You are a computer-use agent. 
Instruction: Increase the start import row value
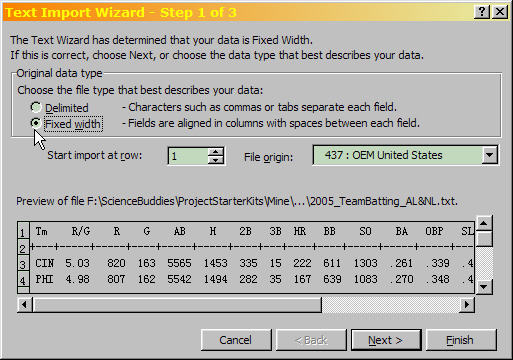pos(216,152)
